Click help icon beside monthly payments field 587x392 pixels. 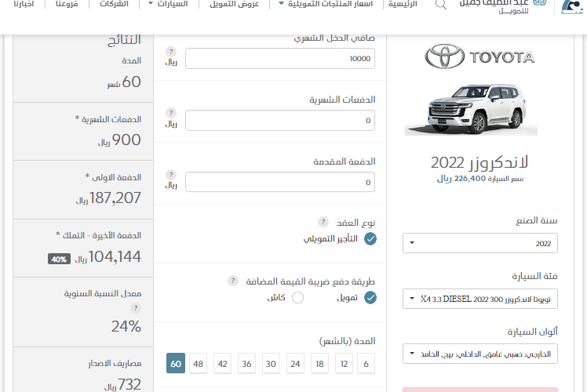click(x=171, y=113)
